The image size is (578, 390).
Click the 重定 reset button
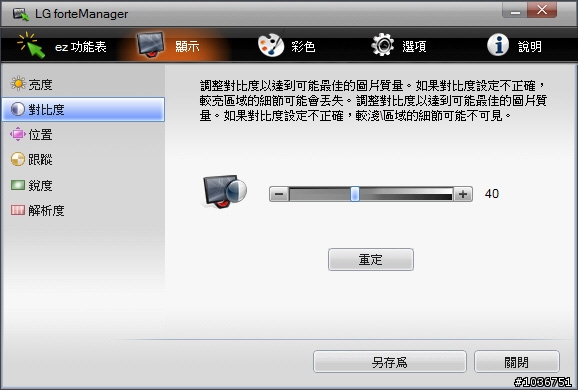pos(371,260)
